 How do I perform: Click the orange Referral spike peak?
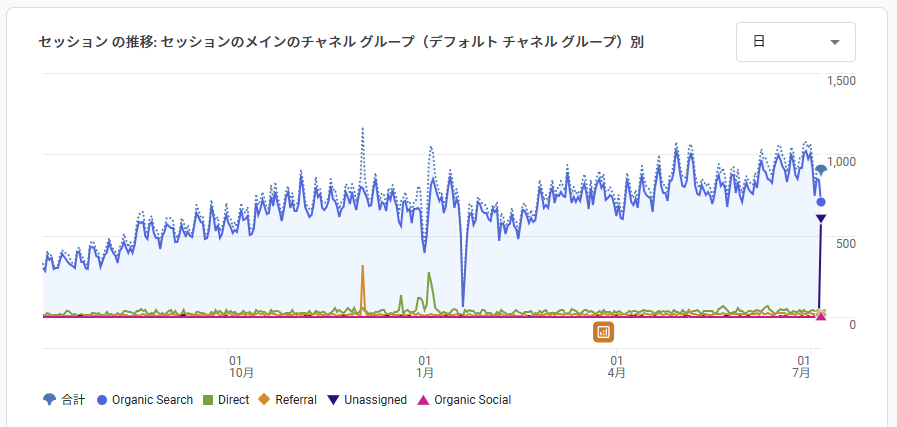click(363, 267)
